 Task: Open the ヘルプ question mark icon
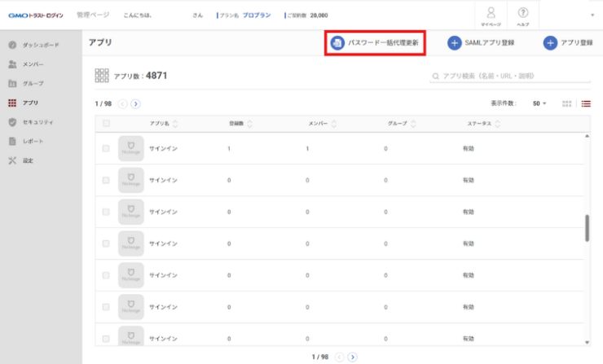click(522, 13)
